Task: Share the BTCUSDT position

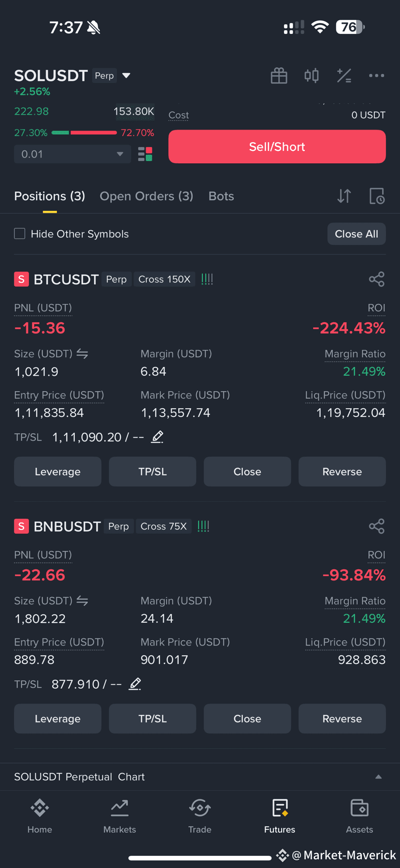Action: pos(376,279)
